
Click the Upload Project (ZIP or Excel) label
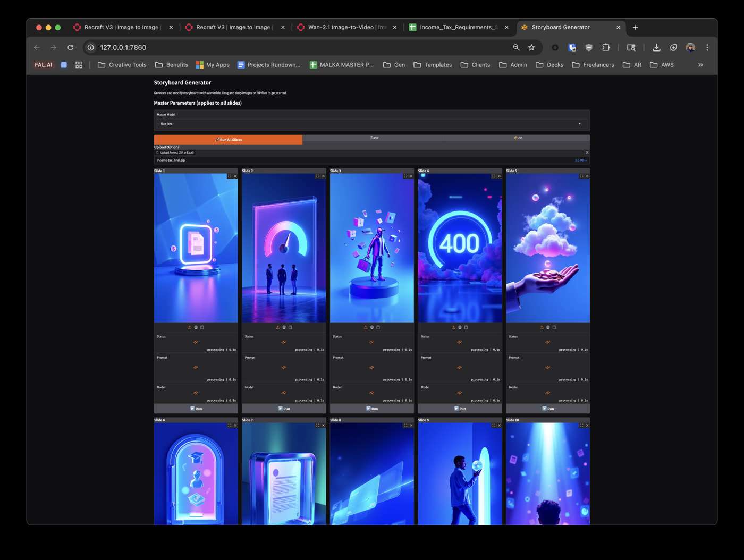tap(175, 152)
